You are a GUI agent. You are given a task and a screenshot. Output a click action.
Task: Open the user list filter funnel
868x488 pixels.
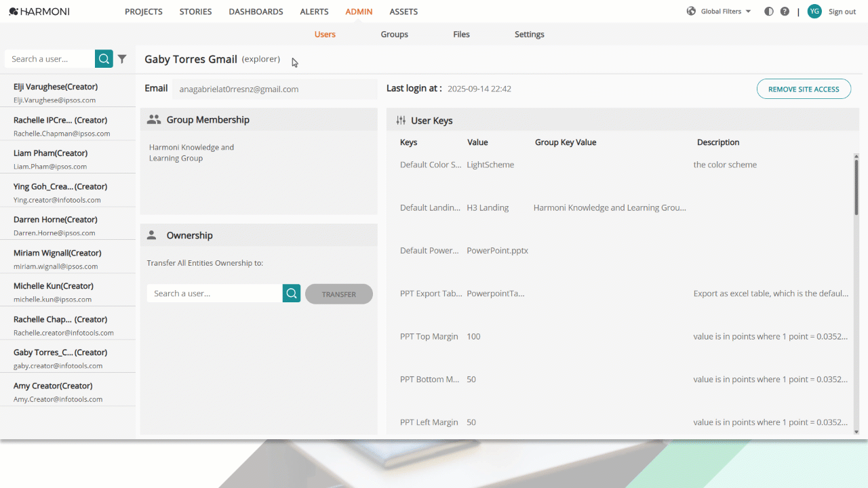[x=122, y=59]
